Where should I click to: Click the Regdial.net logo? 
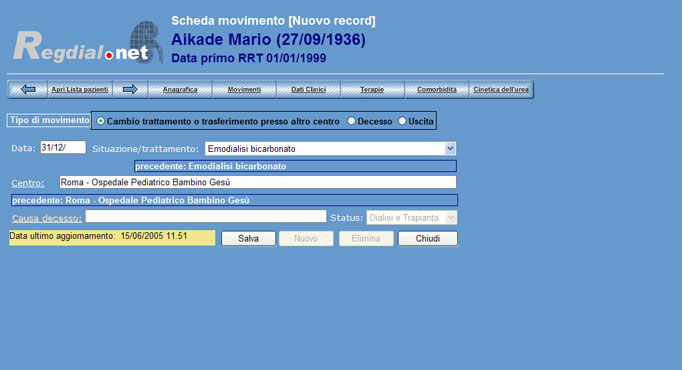click(x=88, y=43)
